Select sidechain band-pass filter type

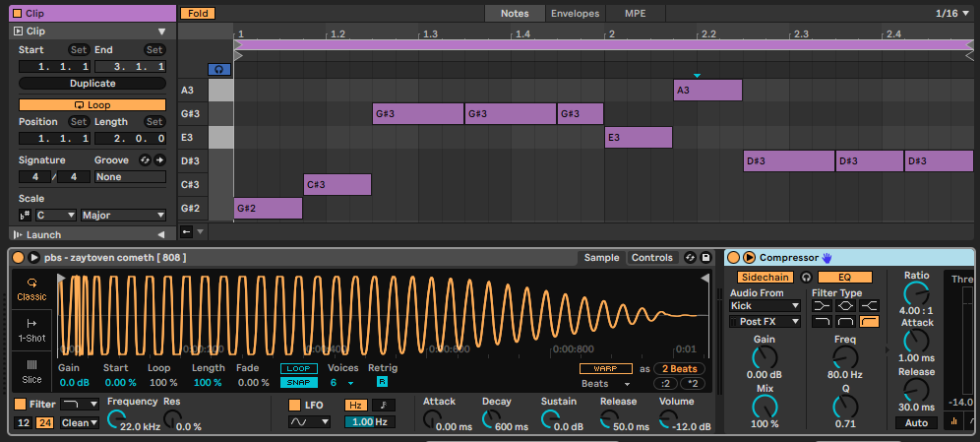[x=846, y=321]
